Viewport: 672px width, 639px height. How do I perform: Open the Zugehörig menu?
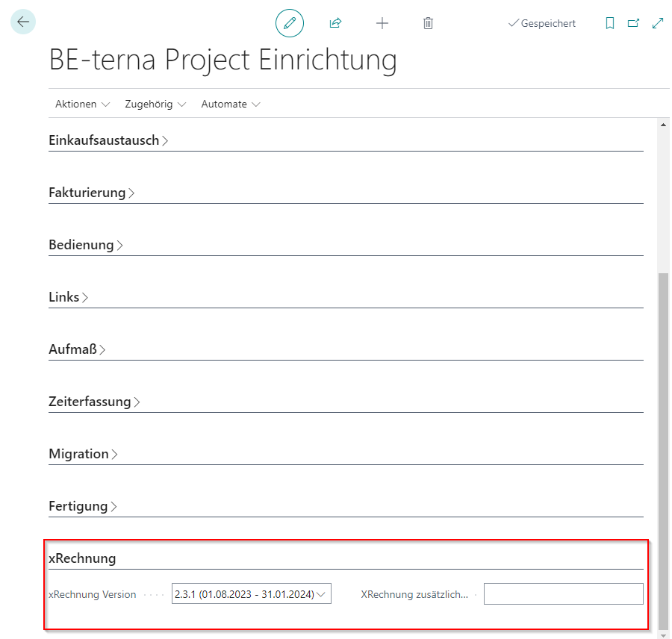(155, 105)
